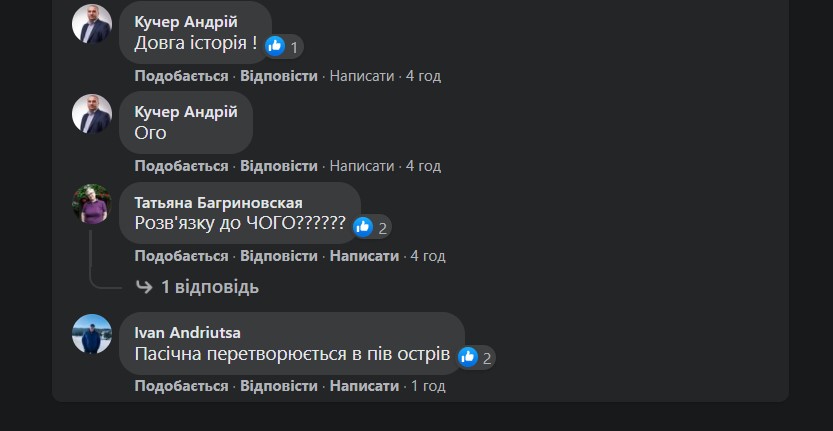The width and height of the screenshot is (833, 431).
Task: Click like reaction icon on Татьяна Багриновская's comment
Action: point(363,227)
